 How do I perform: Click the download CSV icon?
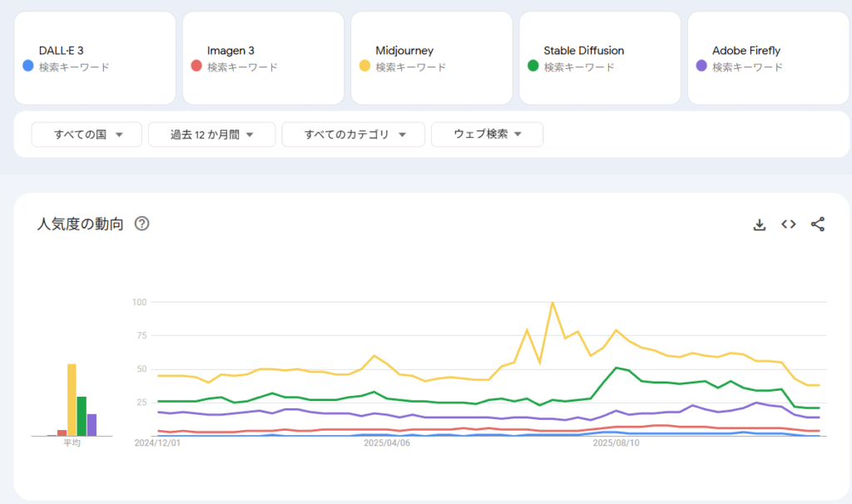[x=759, y=225]
